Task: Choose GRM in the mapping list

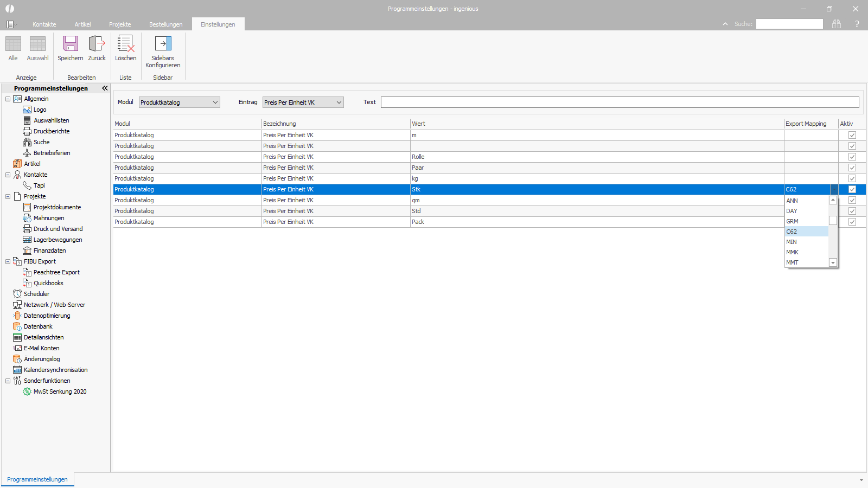Action: pos(807,221)
